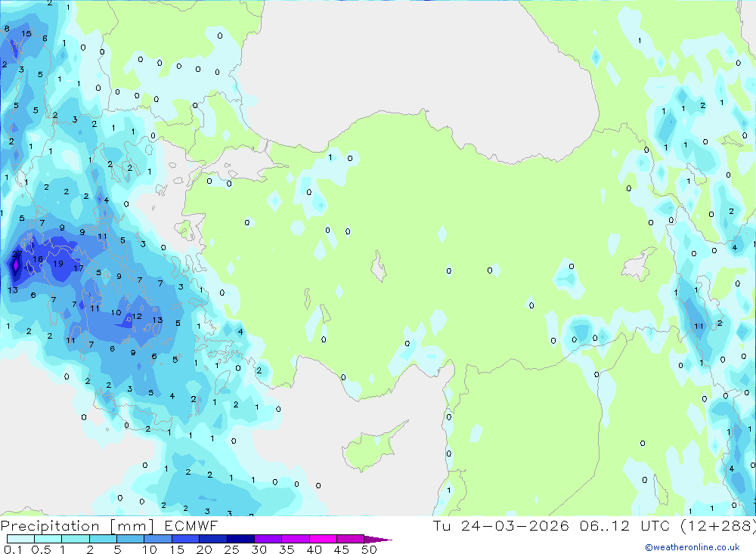756x554 pixels.
Task: Click the legend label '35'
Action: pos(287,549)
